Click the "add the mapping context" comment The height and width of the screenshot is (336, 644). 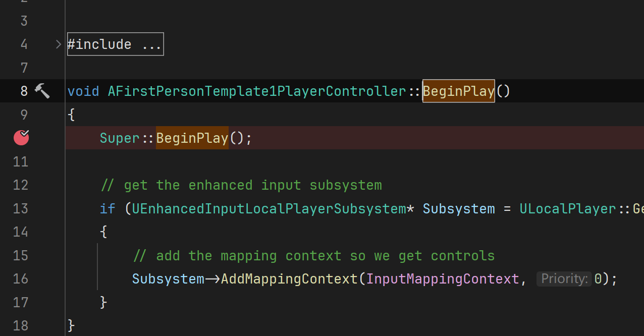(313, 256)
